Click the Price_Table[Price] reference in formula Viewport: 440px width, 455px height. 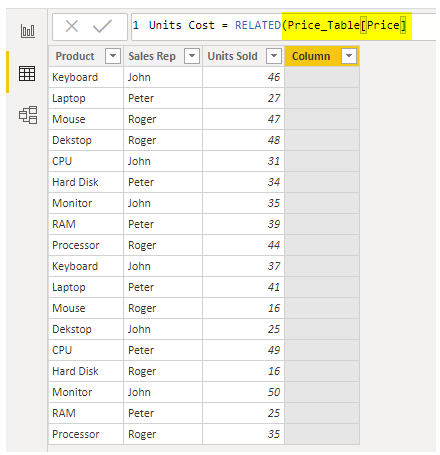pos(347,25)
